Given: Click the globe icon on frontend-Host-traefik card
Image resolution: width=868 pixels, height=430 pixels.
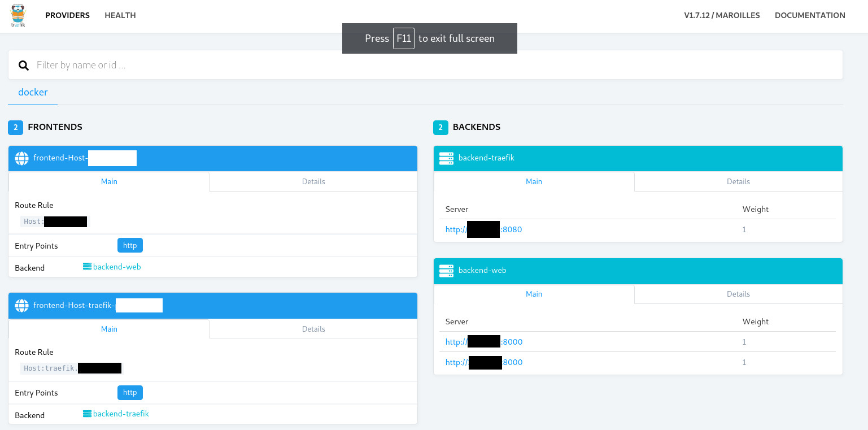Looking at the screenshot, I should pos(21,305).
